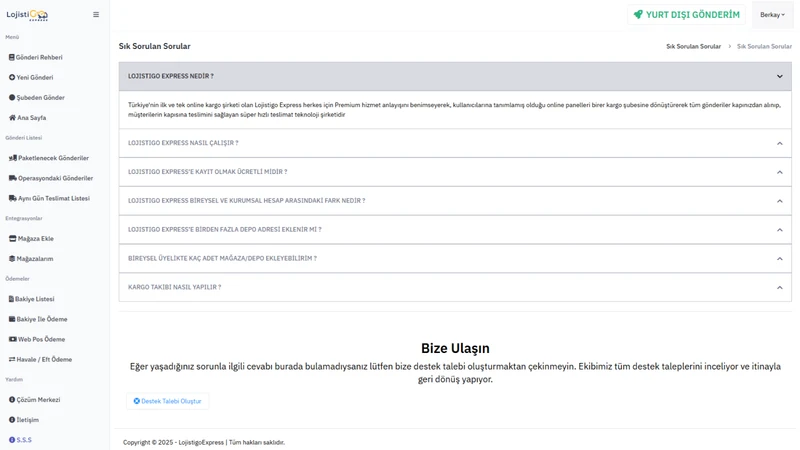Click the Bakiye İle Ödeme wallet icon

pyautogui.click(x=12, y=319)
